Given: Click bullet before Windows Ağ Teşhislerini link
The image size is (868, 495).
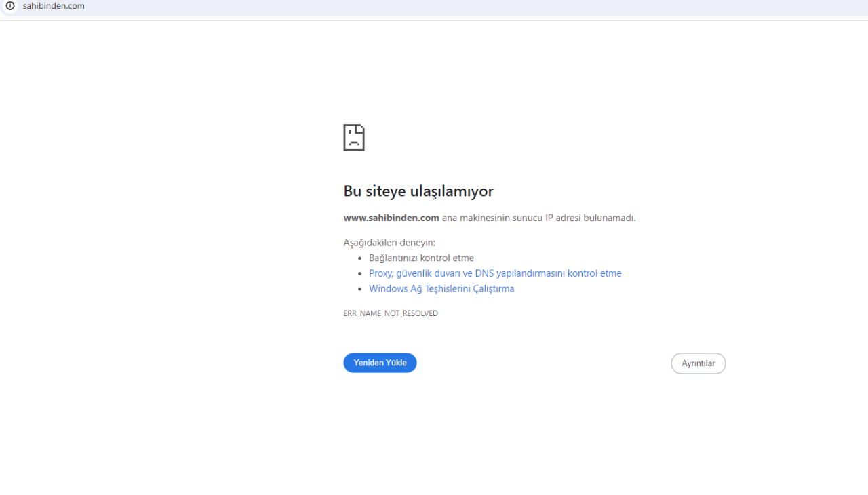Looking at the screenshot, I should coord(360,289).
